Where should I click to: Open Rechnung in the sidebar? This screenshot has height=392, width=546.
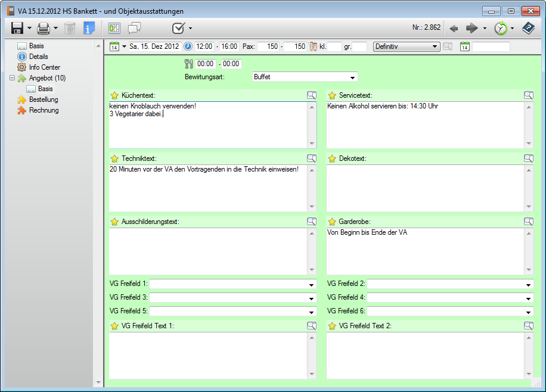tap(44, 110)
